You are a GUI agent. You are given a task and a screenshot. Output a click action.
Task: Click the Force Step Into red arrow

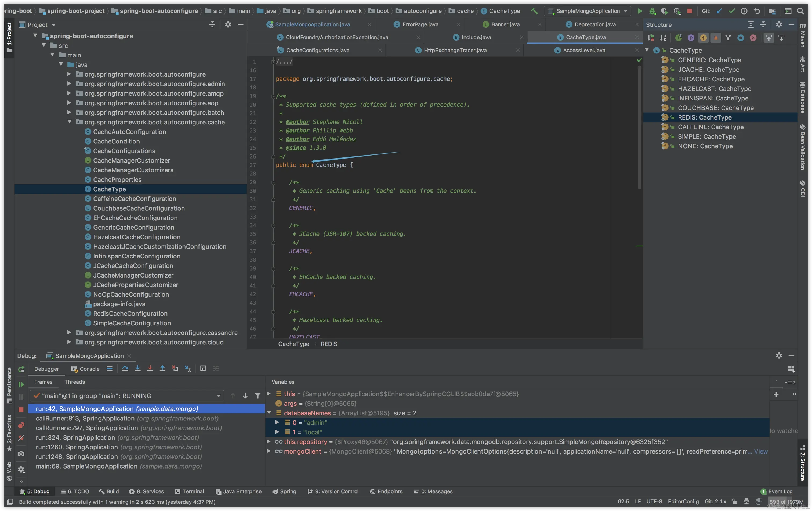coord(150,369)
